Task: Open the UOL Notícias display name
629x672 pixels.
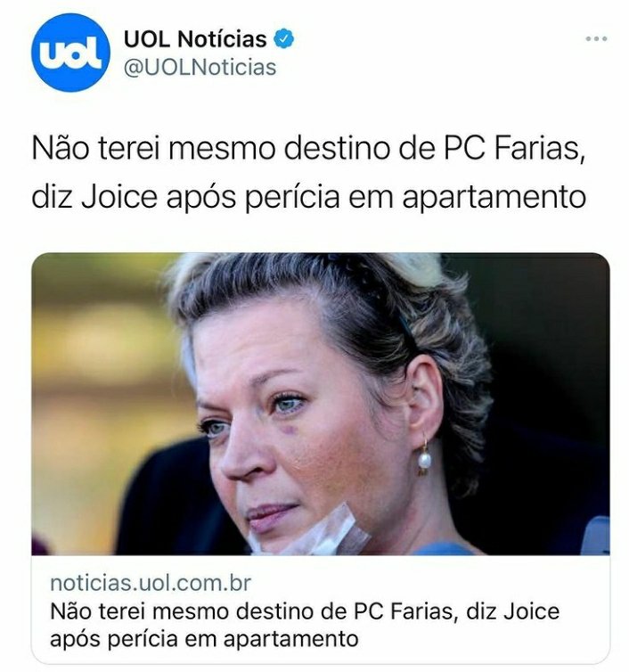Action: coord(195,39)
